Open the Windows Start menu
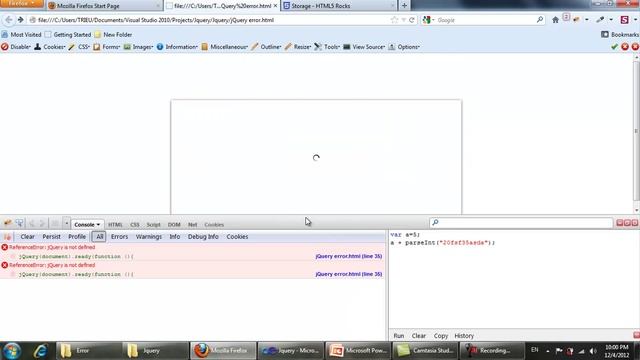Screen dimensions: 640x360 pyautogui.click(x=12, y=351)
